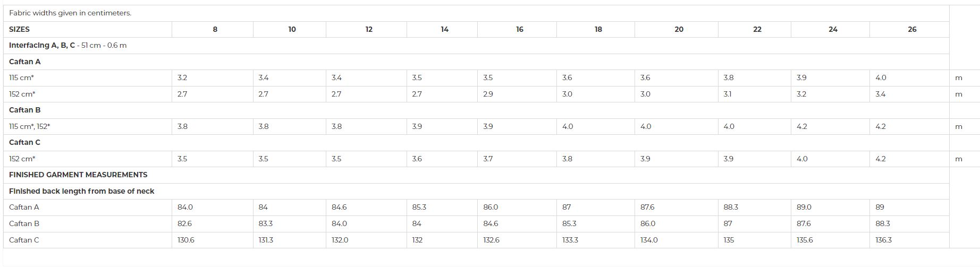Select the size 26 column header
The height and width of the screenshot is (268, 980).
click(912, 29)
